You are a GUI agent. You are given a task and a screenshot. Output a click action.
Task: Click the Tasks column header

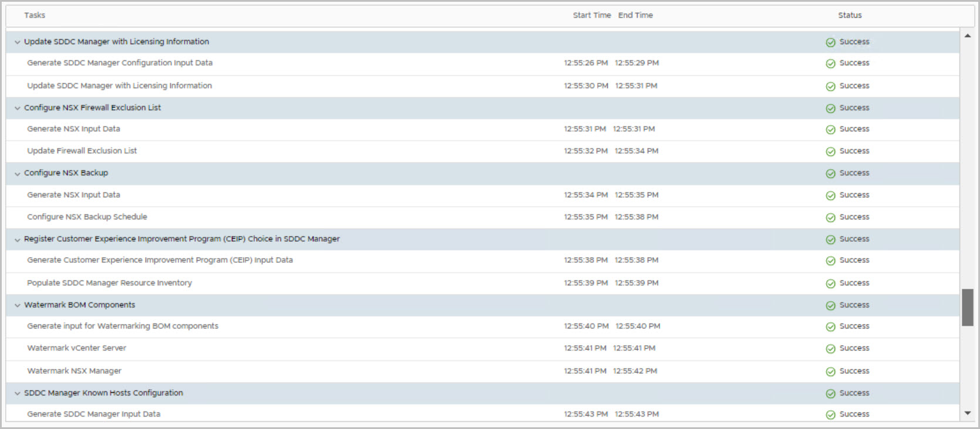[x=35, y=15]
